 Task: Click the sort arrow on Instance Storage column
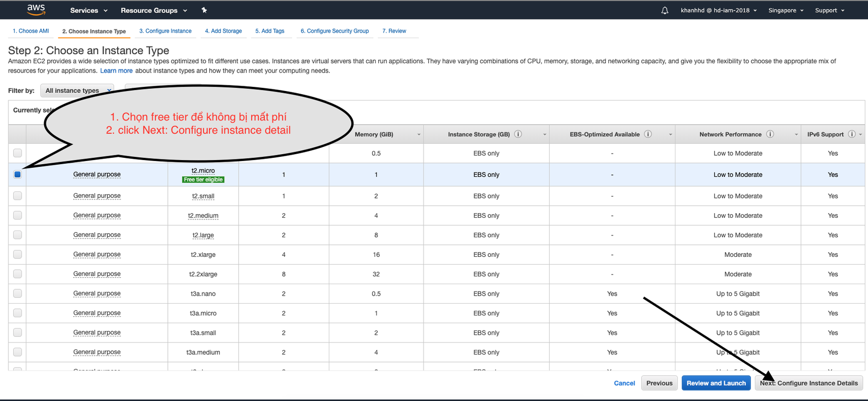click(x=544, y=135)
